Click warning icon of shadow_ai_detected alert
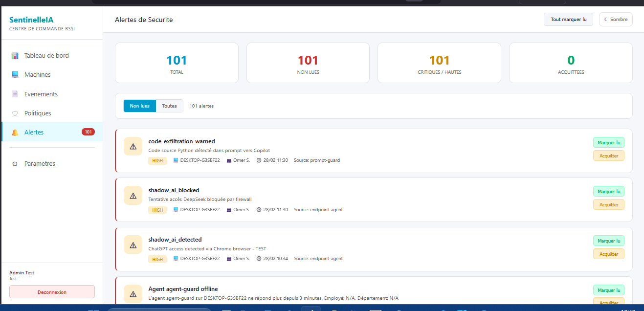Screen dimensions: 644x311 (x=133, y=244)
